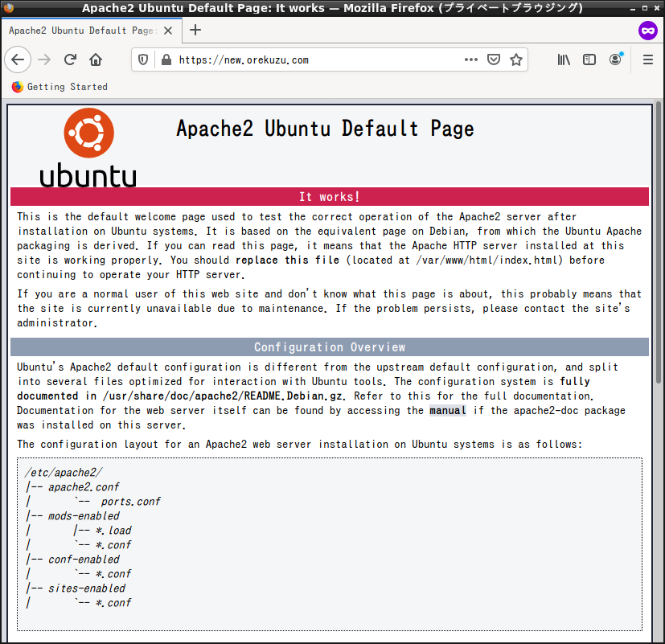Click the sites-enabled entry in layout
The height and width of the screenshot is (644, 665).
[87, 589]
